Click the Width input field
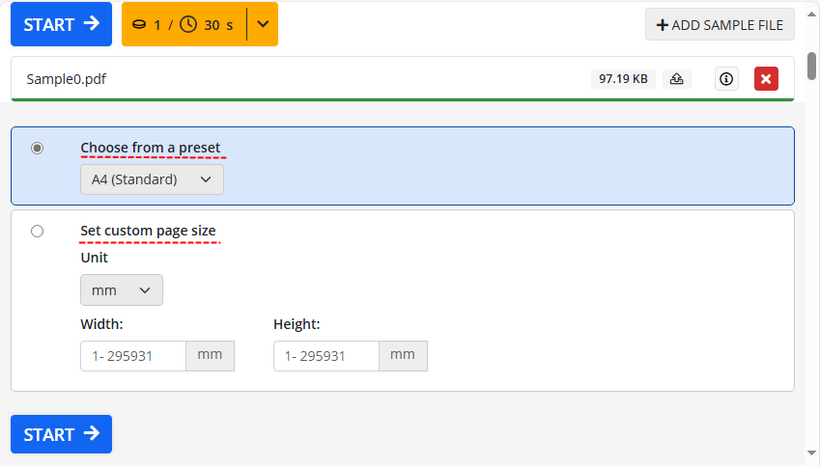The width and height of the screenshot is (820, 467). (x=133, y=356)
